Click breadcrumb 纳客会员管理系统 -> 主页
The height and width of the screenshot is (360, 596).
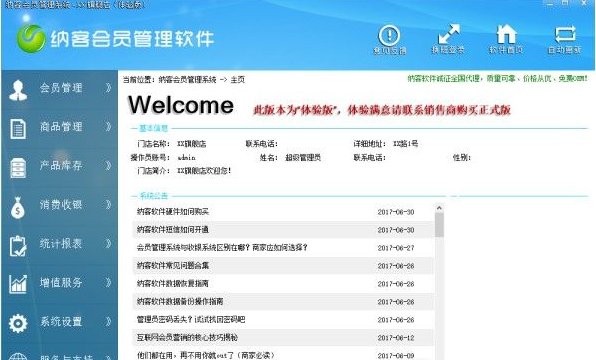(x=201, y=80)
